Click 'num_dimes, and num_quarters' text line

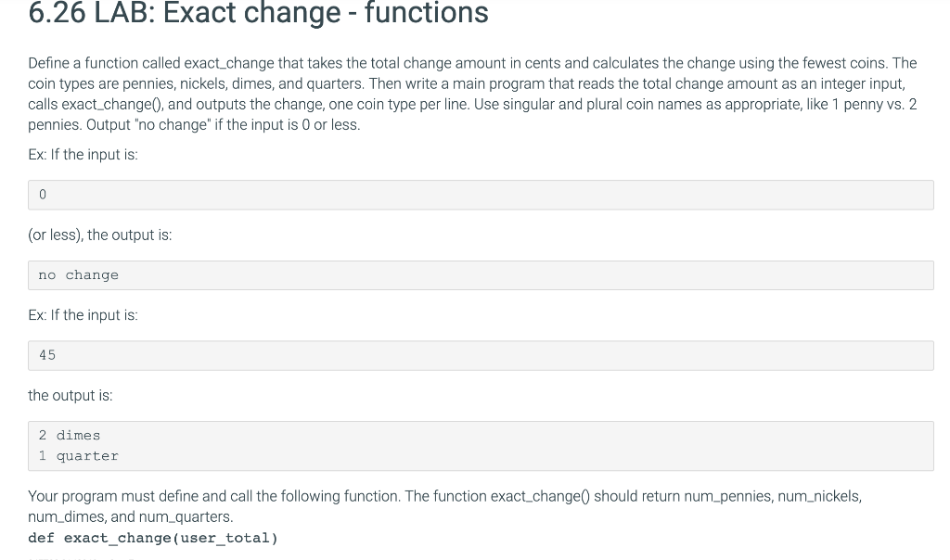point(130,517)
